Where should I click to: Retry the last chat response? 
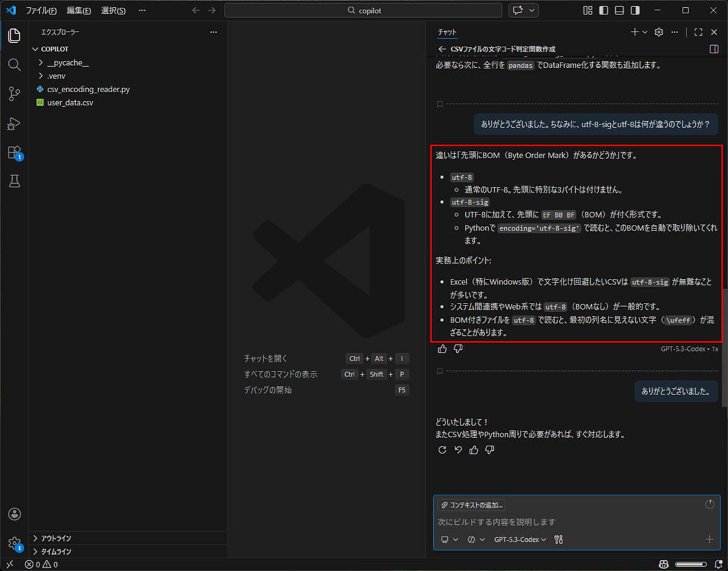coord(442,450)
